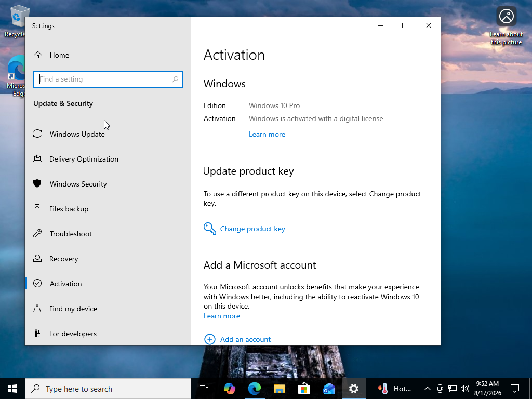Open the notification center icon
The image size is (532, 399).
pyautogui.click(x=515, y=389)
